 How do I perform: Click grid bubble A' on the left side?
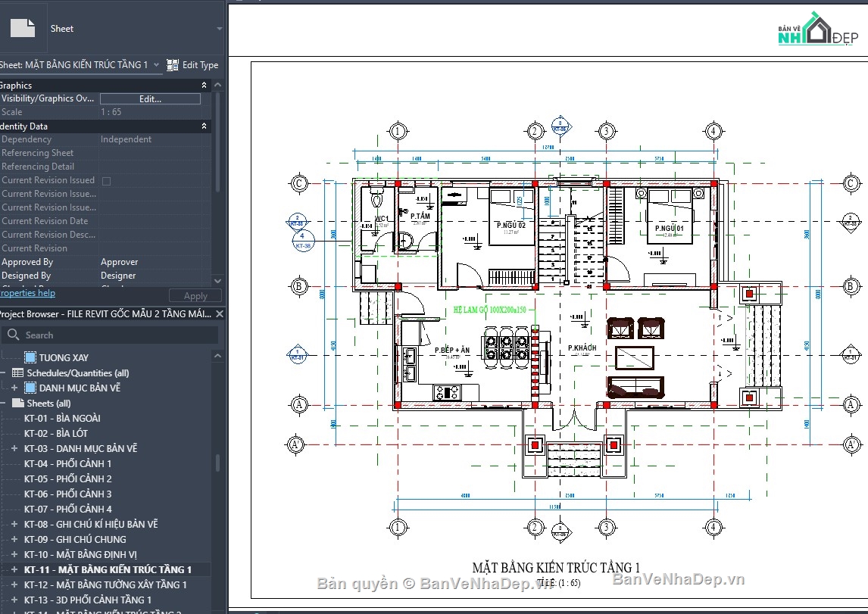pos(297,444)
